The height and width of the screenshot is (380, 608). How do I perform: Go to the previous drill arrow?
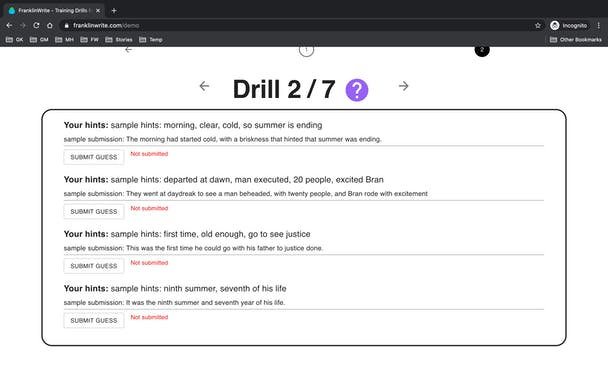[204, 86]
